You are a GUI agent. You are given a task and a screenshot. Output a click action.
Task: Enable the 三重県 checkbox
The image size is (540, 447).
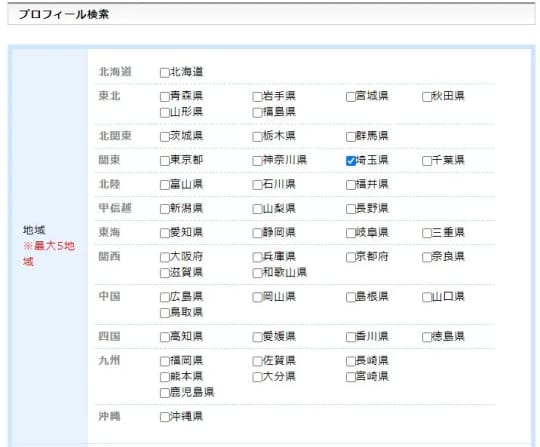(x=427, y=233)
